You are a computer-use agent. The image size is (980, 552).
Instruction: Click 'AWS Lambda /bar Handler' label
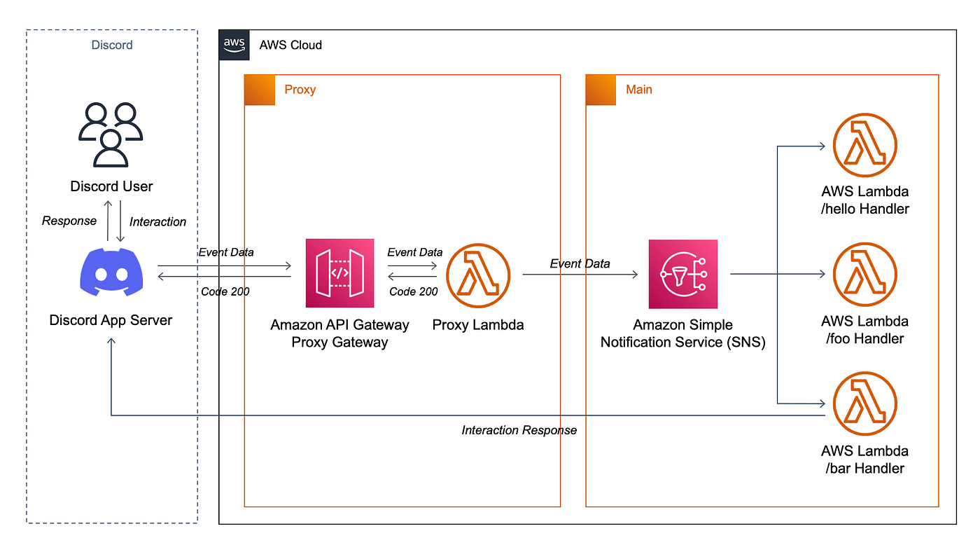click(x=865, y=460)
